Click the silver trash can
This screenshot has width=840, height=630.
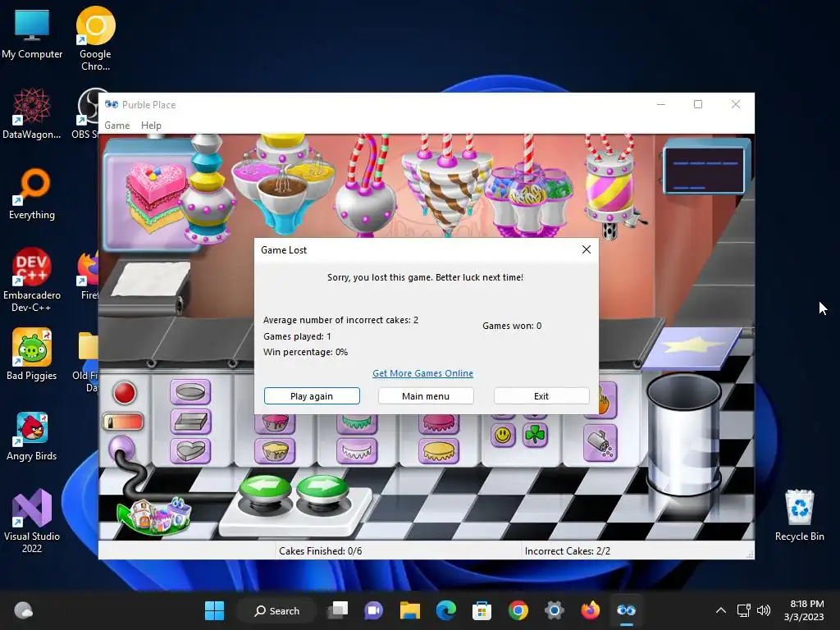tap(682, 435)
